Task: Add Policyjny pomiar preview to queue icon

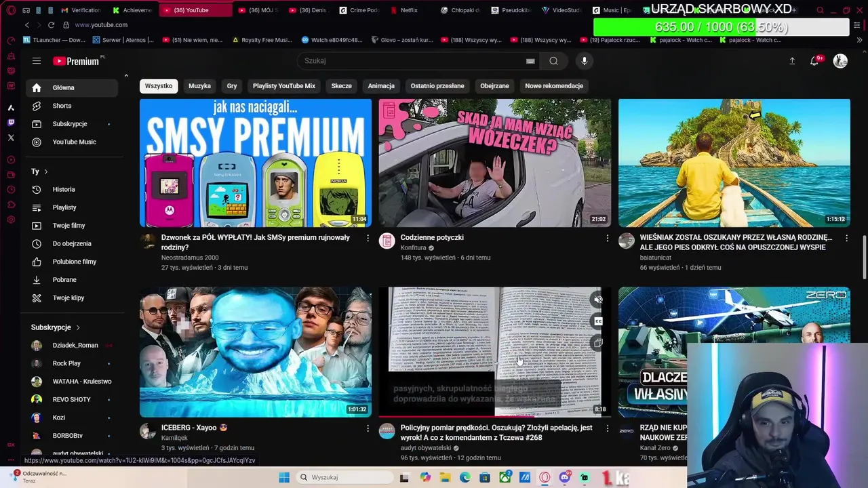Action: 597,343
